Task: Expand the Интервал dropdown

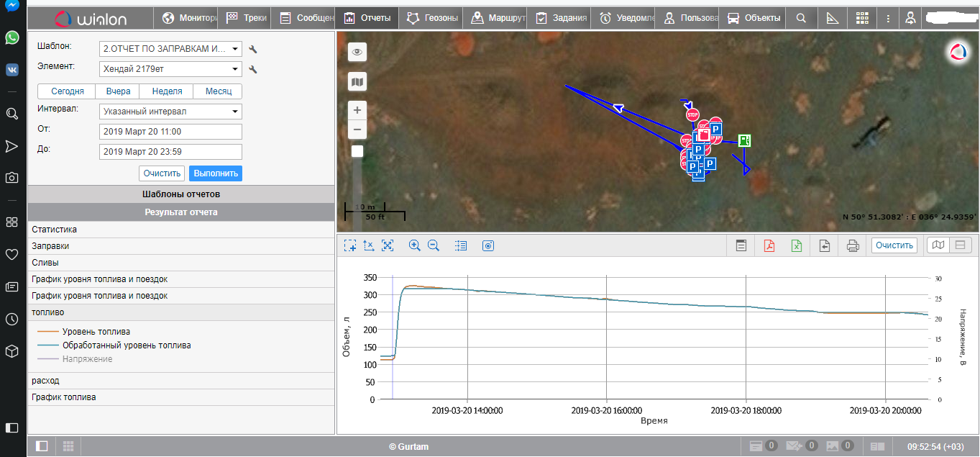Action: coord(171,112)
